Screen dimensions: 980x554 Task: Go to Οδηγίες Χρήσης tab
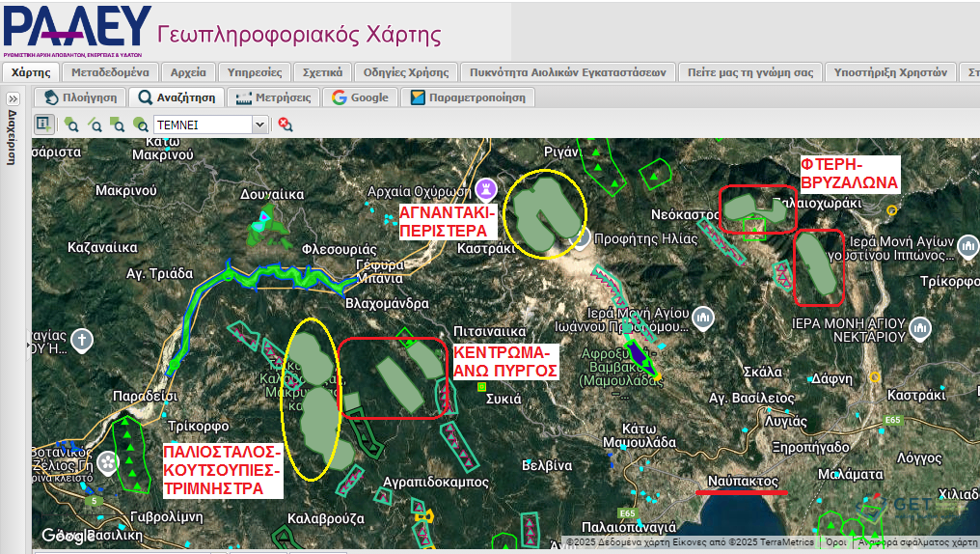coord(406,72)
